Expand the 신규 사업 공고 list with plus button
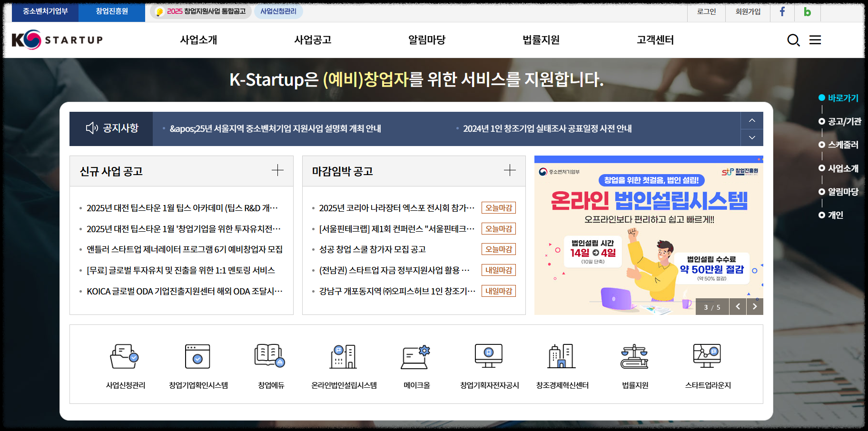 tap(277, 170)
